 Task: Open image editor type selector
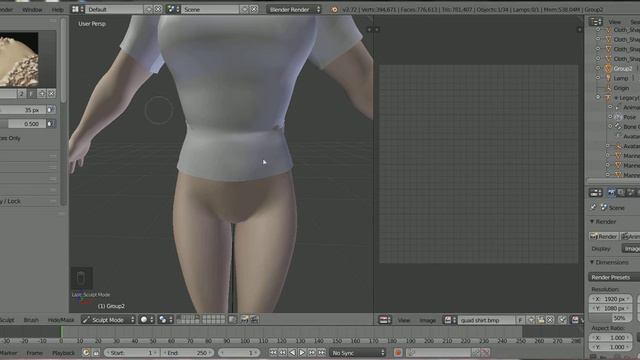[x=384, y=320]
